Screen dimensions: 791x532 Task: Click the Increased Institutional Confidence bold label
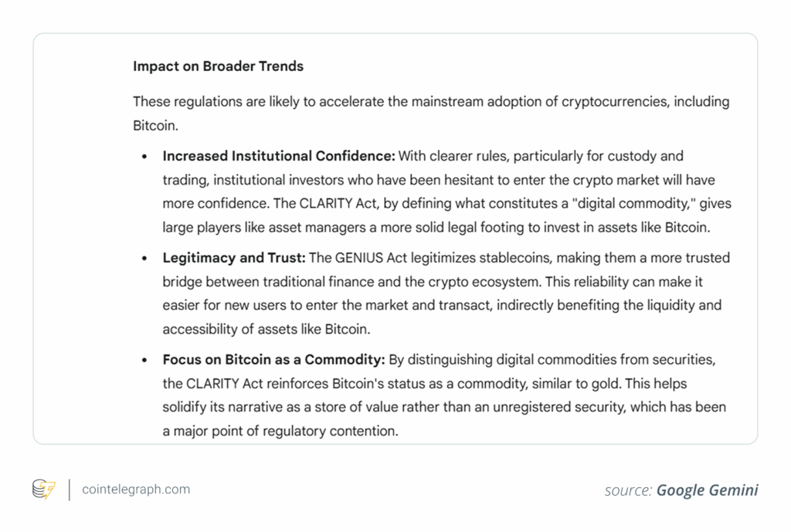(x=278, y=156)
